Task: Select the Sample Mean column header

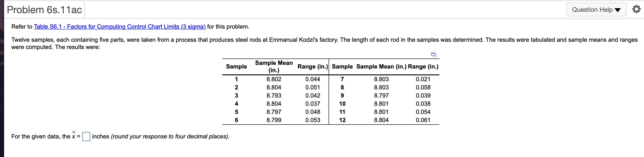Action: [x=273, y=67]
